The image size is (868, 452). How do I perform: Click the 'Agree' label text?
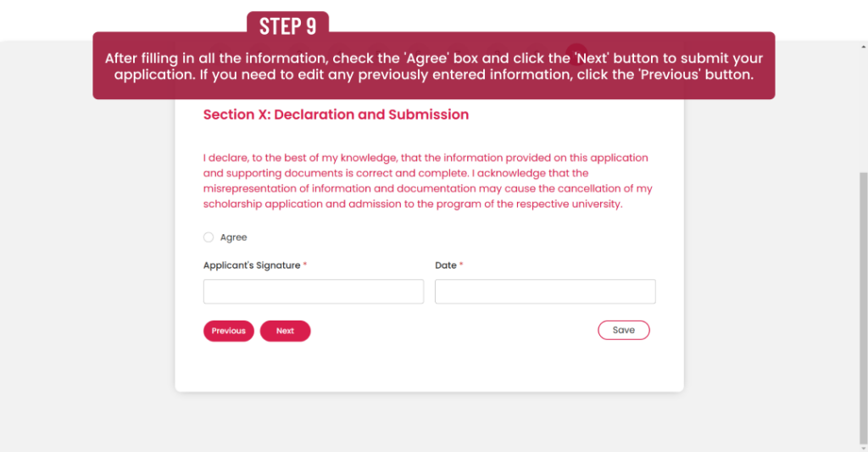click(233, 237)
